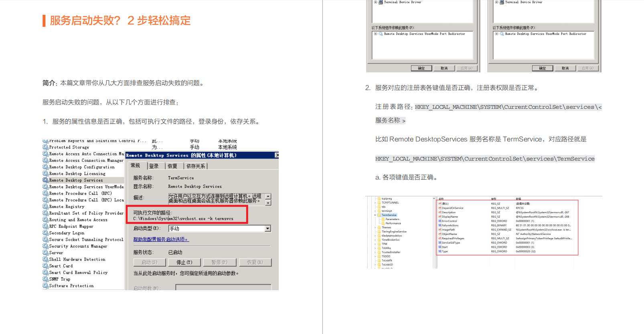Select Smart Card Removal Policy service

click(x=78, y=273)
